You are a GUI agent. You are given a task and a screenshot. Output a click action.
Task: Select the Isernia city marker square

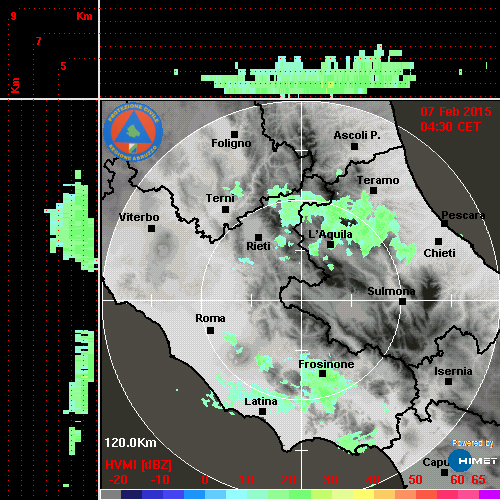click(x=449, y=381)
